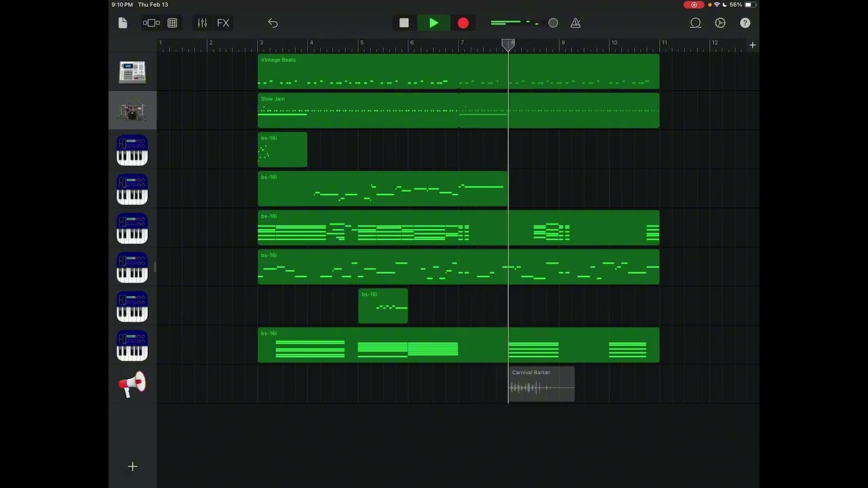Click the master volume slider knob
The height and width of the screenshot is (488, 868).
point(553,23)
